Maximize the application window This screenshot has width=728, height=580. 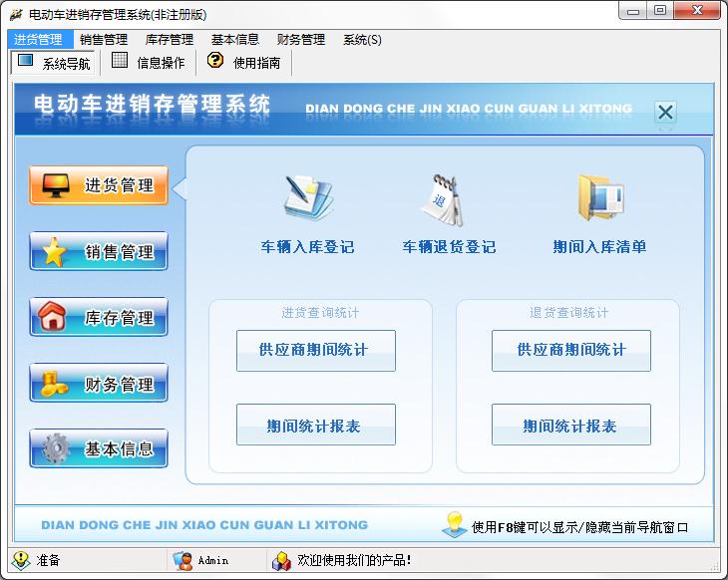tap(660, 11)
